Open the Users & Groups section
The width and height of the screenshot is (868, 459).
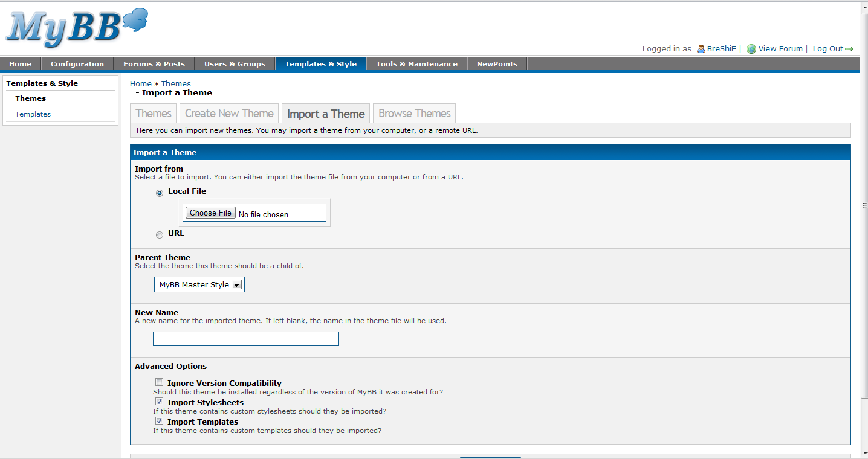pos(235,63)
